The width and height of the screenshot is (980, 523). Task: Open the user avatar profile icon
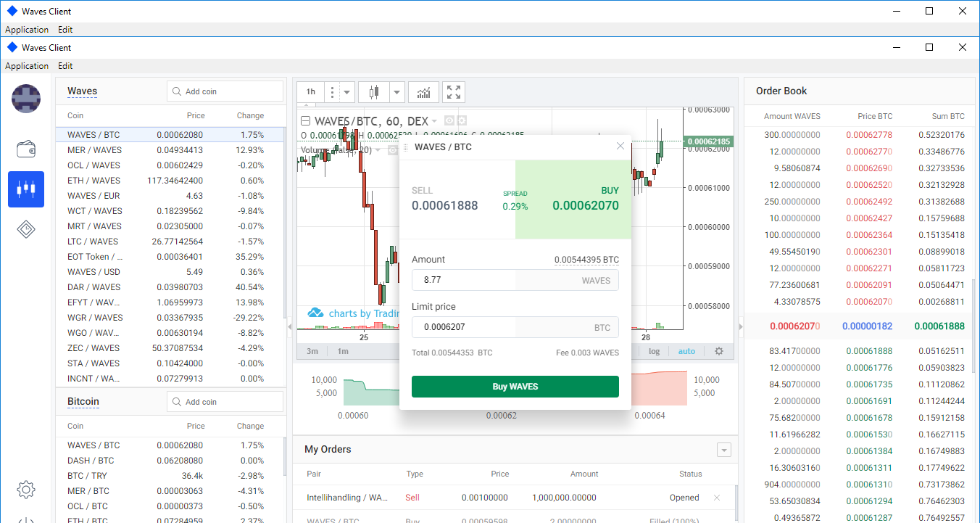pyautogui.click(x=26, y=99)
